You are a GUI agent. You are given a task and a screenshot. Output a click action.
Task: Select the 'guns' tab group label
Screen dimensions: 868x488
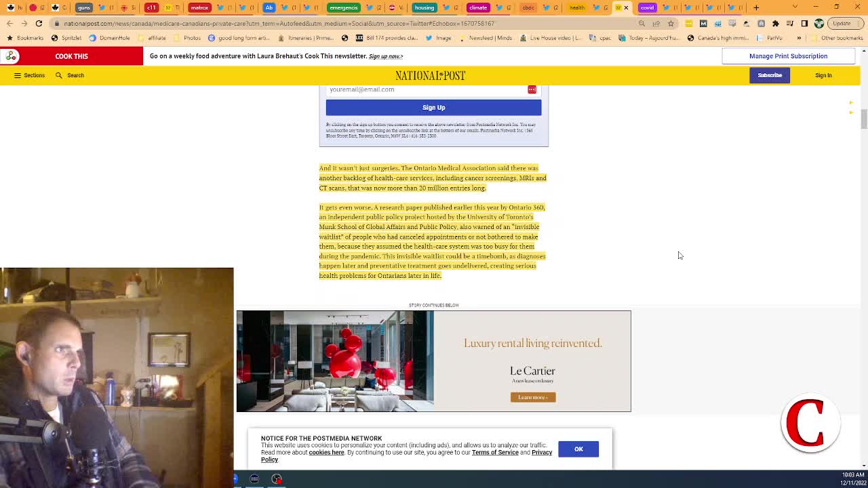(83, 7)
